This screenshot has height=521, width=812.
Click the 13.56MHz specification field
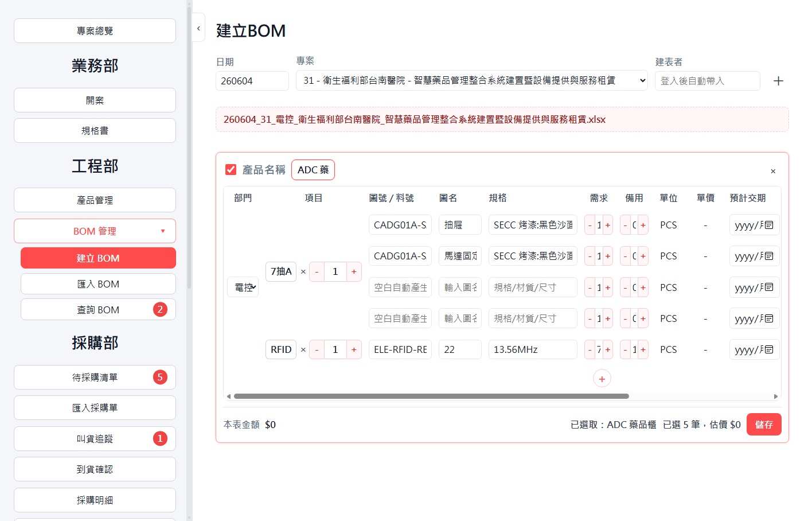533,349
